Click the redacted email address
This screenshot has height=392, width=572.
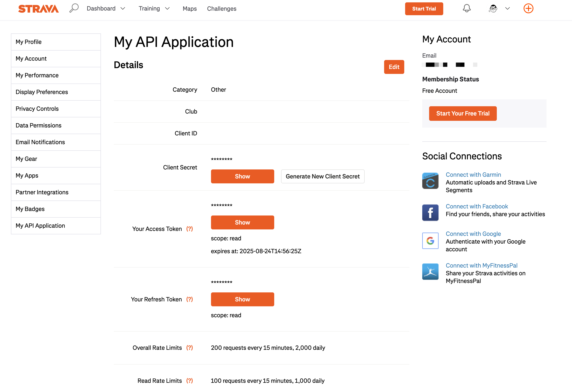pyautogui.click(x=449, y=65)
